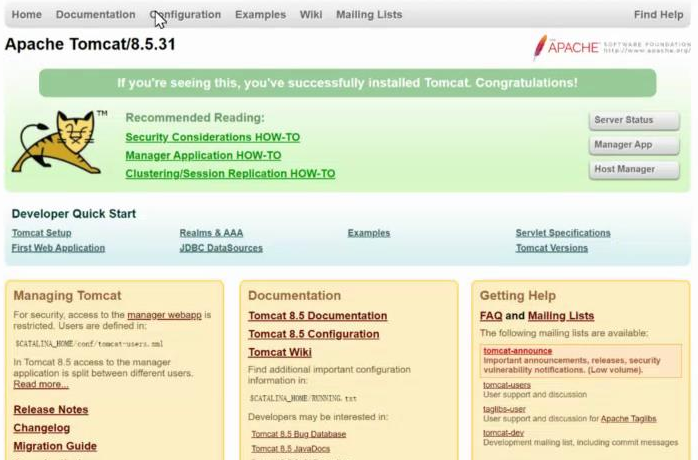Click the Apache Software Foundation logo
Viewport: 698px width, 460px height.
(x=612, y=47)
